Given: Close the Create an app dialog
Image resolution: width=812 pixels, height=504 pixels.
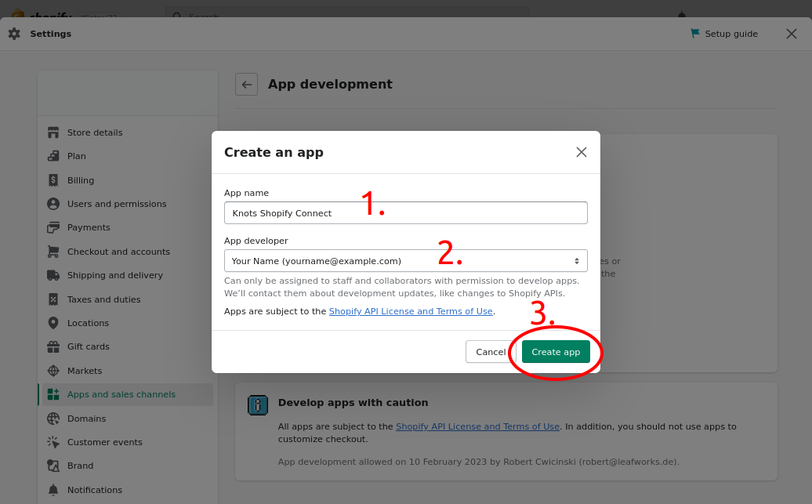Looking at the screenshot, I should click(582, 152).
